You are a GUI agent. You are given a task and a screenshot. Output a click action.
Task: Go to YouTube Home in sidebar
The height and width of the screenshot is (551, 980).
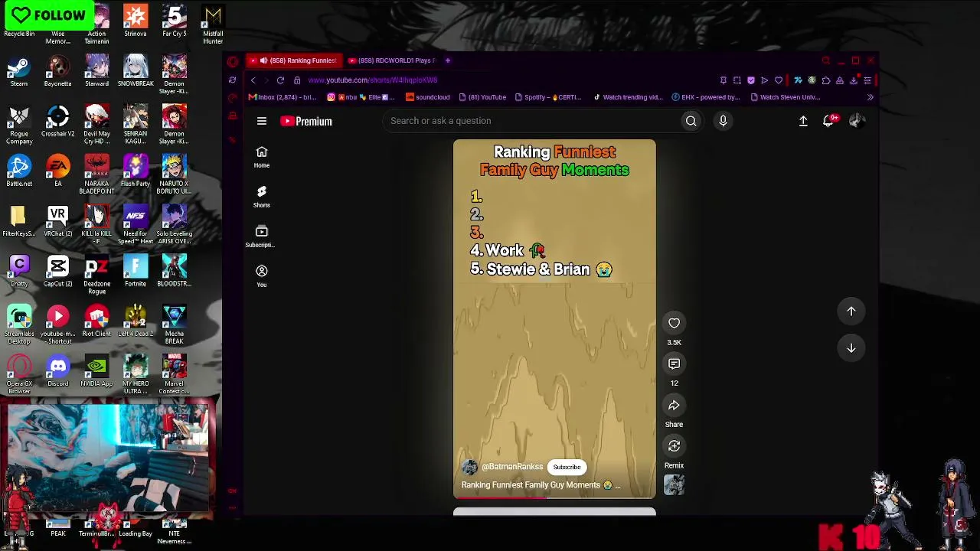click(x=262, y=156)
